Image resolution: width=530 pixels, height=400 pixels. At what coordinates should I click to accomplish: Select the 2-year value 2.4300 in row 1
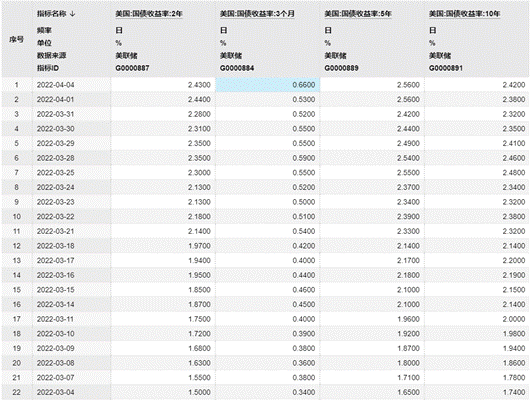[163, 85]
